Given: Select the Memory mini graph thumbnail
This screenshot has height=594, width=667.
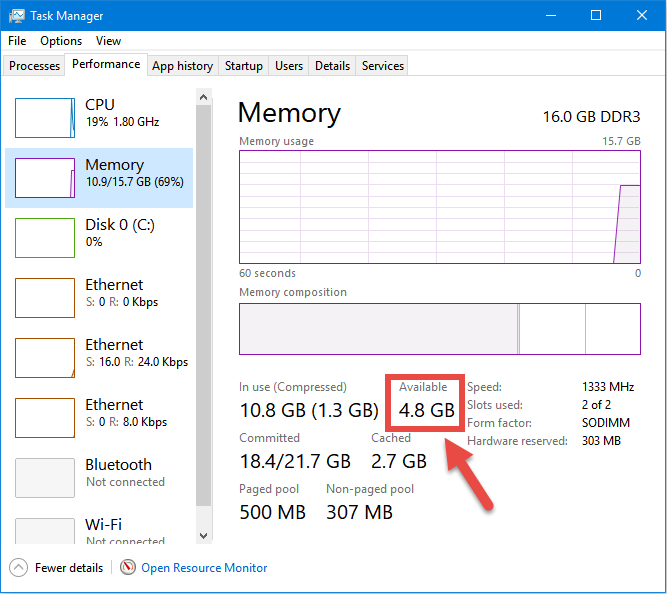Looking at the screenshot, I should pos(45,178).
